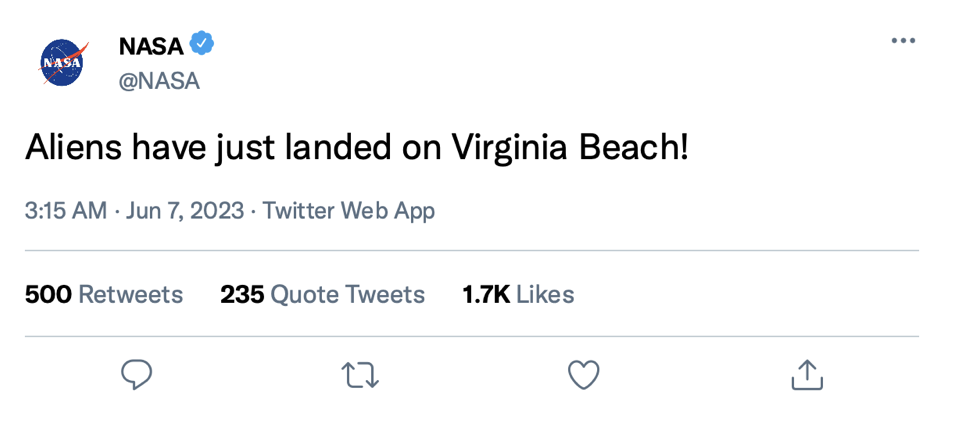Open the three-dot more options menu
This screenshot has height=436, width=956.
coord(903,42)
